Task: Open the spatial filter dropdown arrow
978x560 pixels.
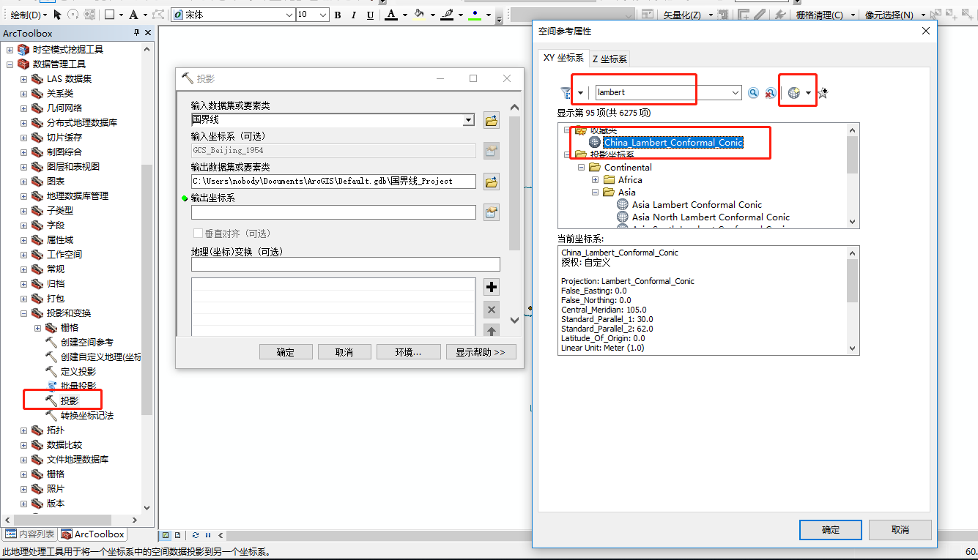Action: point(580,93)
